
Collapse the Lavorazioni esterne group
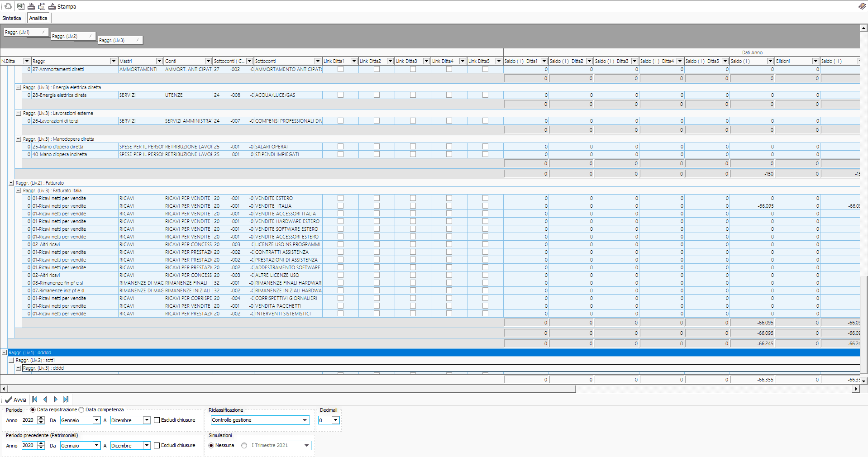tap(19, 113)
